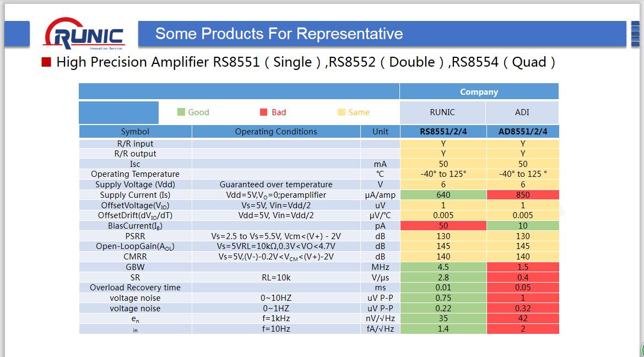This screenshot has width=644, height=357.
Task: Select the green Good legend swatch
Action: tap(181, 112)
